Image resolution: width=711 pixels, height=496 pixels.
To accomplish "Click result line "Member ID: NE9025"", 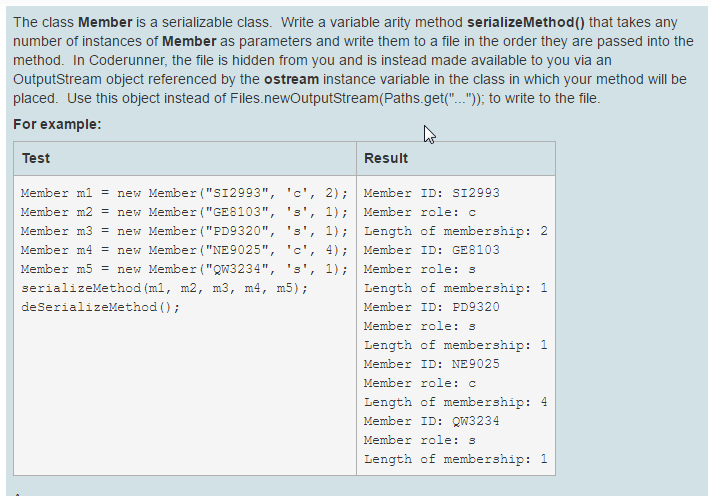I will [432, 364].
